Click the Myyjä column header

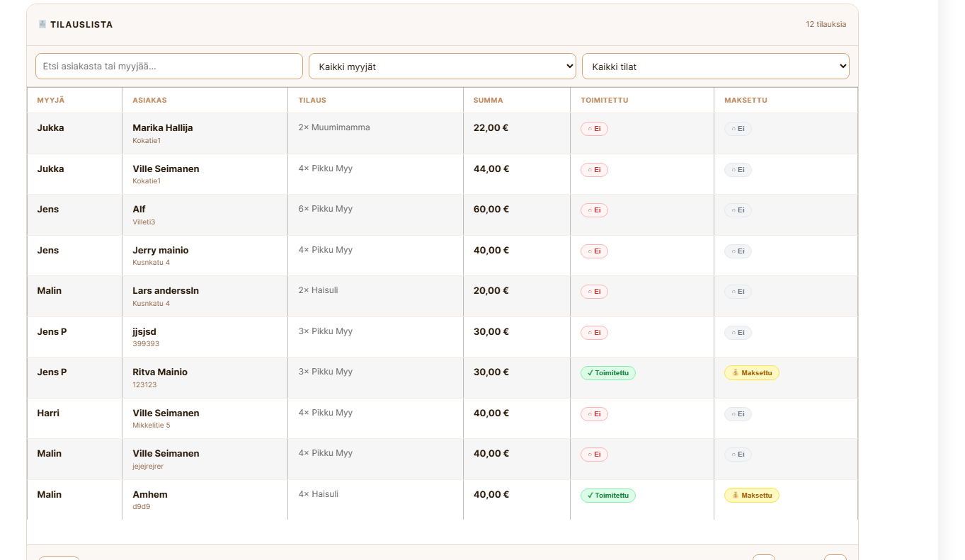[x=51, y=101]
